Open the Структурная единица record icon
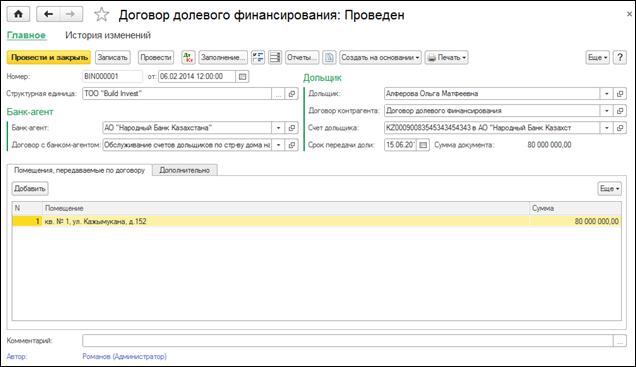This screenshot has height=367, width=636. (x=292, y=94)
